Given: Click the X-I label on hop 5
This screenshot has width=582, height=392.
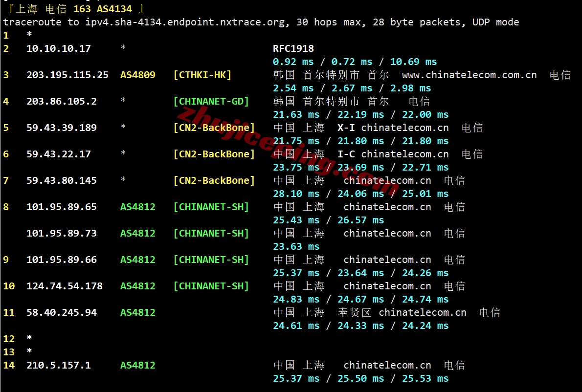Looking at the screenshot, I should [346, 128].
